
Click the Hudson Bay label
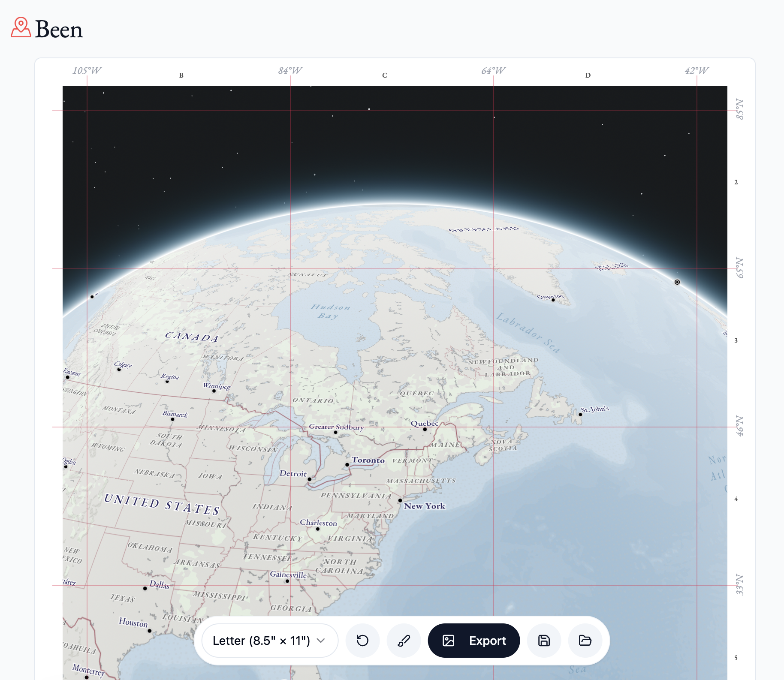click(x=330, y=311)
